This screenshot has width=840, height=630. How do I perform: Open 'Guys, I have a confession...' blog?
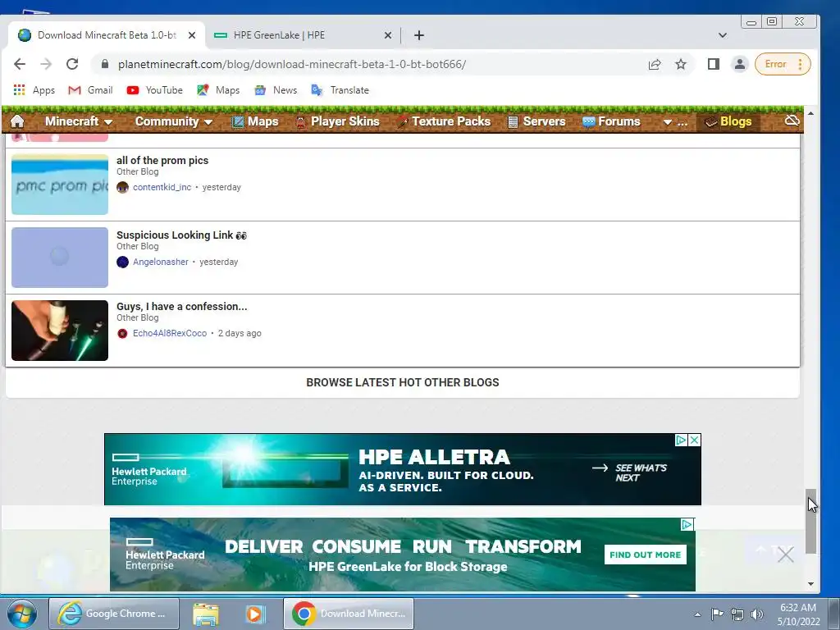pos(181,307)
